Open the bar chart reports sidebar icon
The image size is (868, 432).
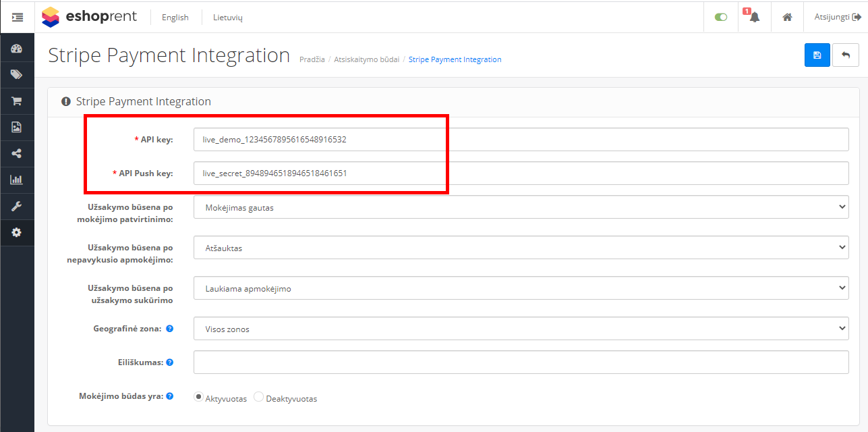click(17, 180)
